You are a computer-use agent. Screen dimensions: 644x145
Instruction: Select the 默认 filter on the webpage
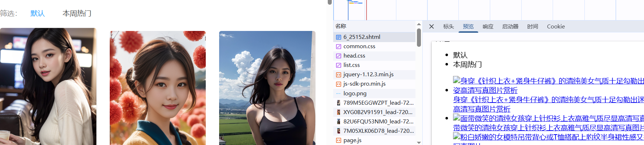[x=38, y=14]
